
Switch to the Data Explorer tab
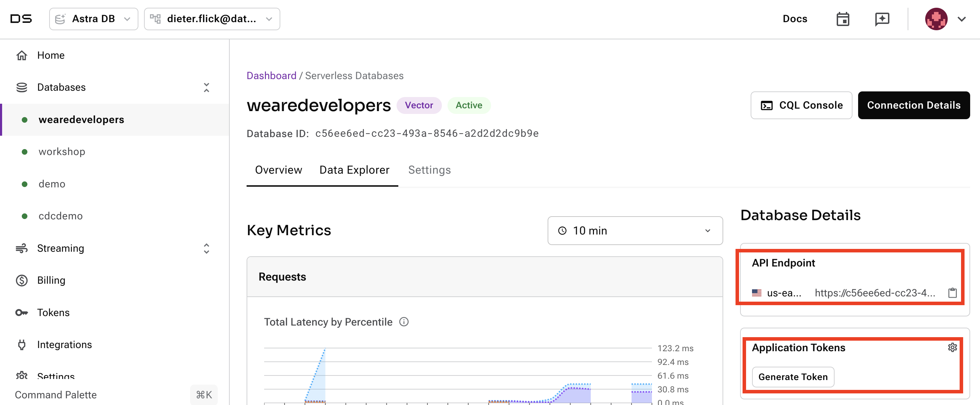354,170
